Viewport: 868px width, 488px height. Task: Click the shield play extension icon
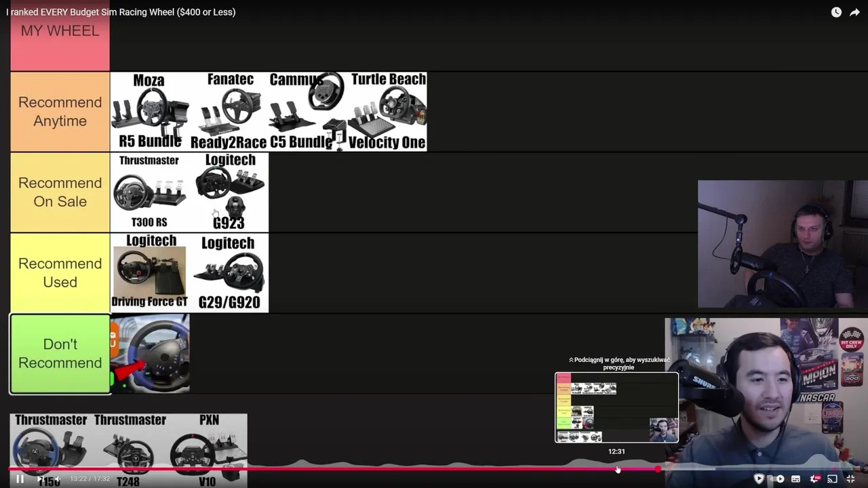(759, 479)
